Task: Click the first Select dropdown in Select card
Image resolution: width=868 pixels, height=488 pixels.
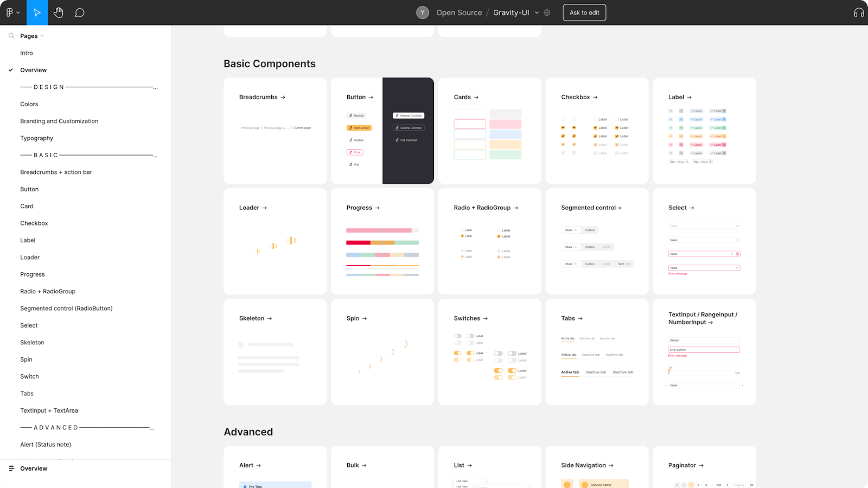Action: pos(704,226)
